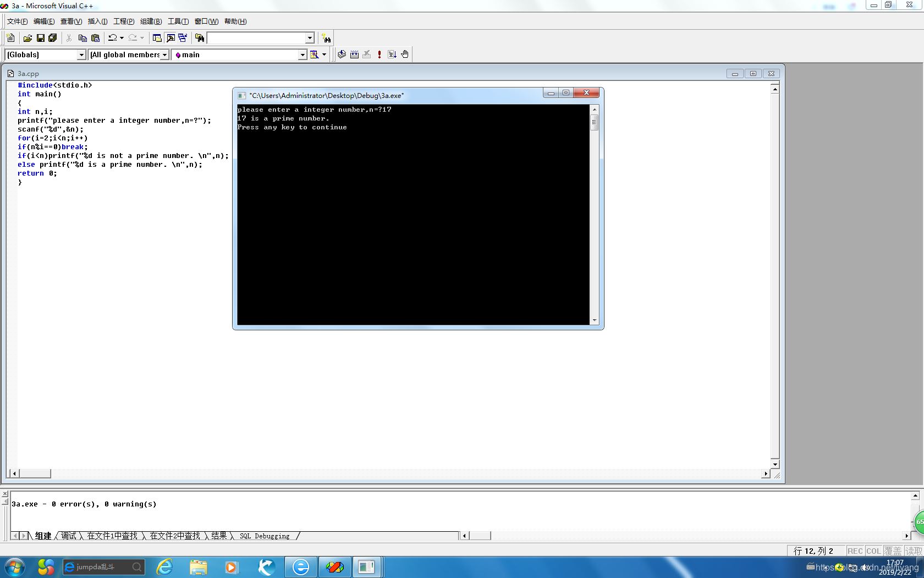Open the undo history arrow

tap(122, 38)
